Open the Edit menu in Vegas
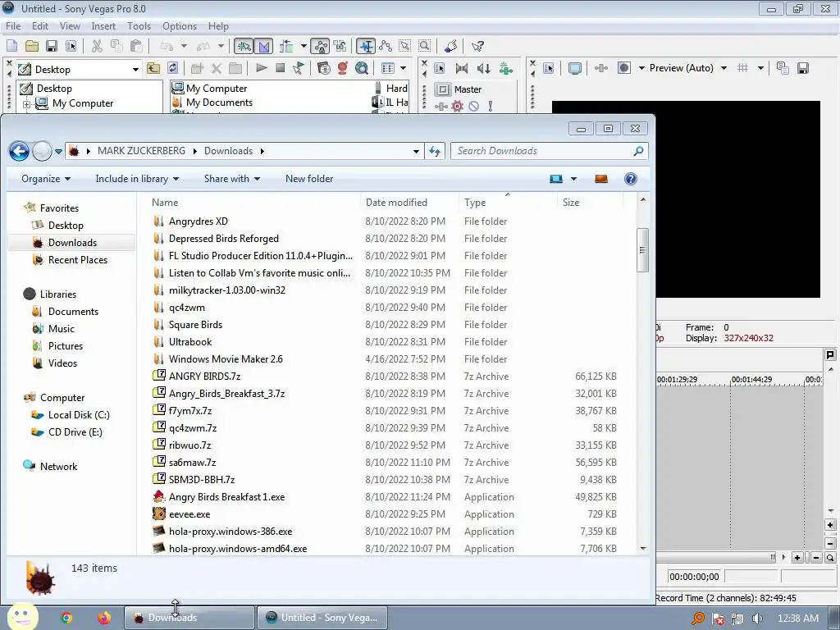This screenshot has width=840, height=630. (x=39, y=25)
